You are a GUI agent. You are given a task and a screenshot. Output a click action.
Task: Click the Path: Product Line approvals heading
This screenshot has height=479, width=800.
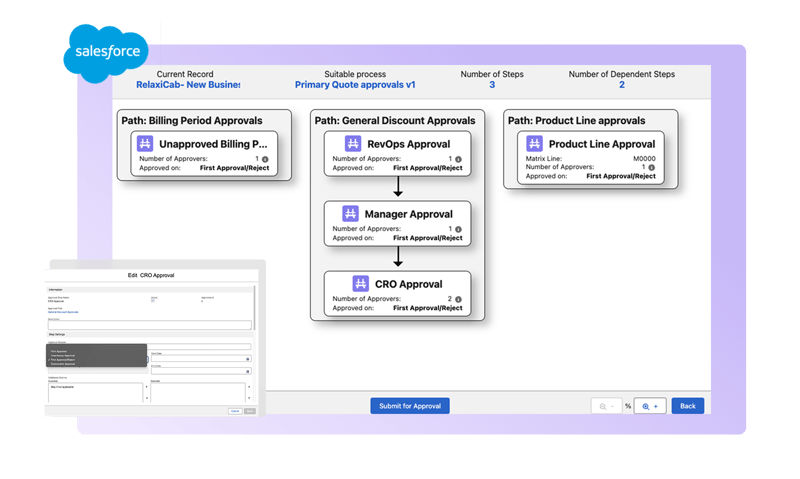pos(577,120)
